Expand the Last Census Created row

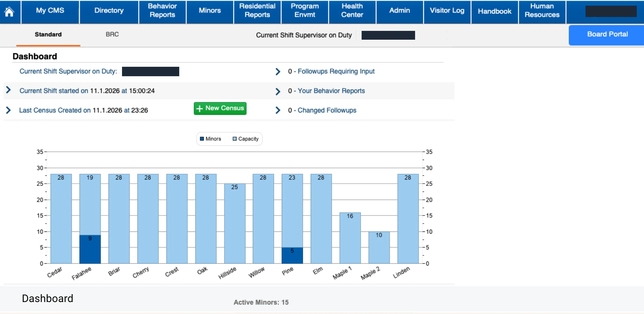click(8, 110)
